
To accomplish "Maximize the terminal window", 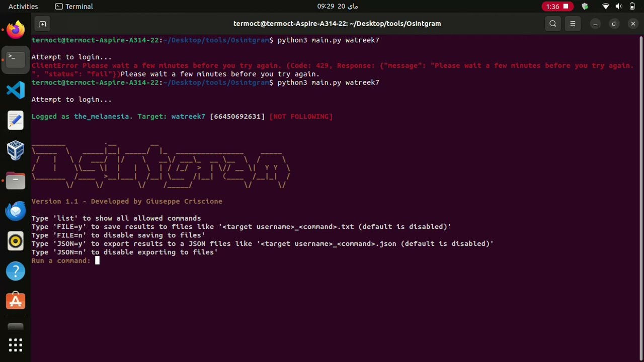I will (x=614, y=24).
